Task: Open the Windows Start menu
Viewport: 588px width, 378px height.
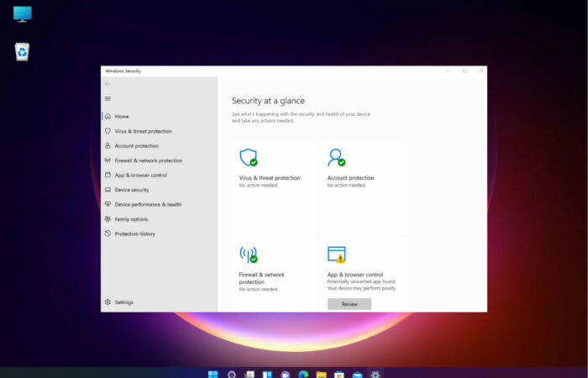Action: (x=213, y=375)
